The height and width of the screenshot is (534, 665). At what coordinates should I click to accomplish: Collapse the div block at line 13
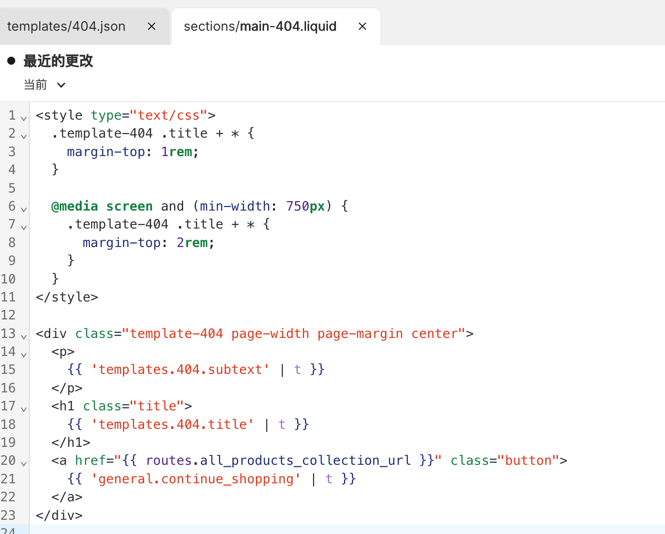(24, 336)
